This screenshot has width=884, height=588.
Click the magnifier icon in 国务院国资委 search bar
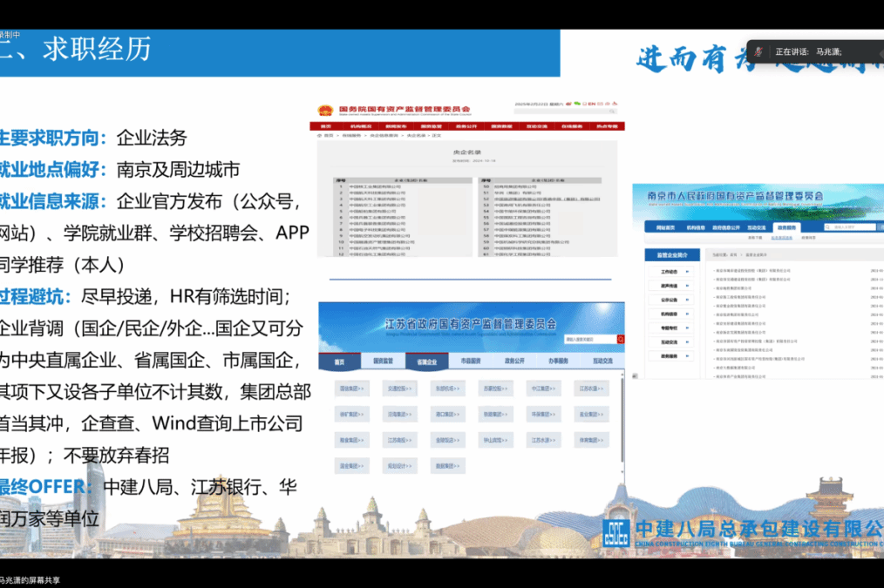pos(614,112)
